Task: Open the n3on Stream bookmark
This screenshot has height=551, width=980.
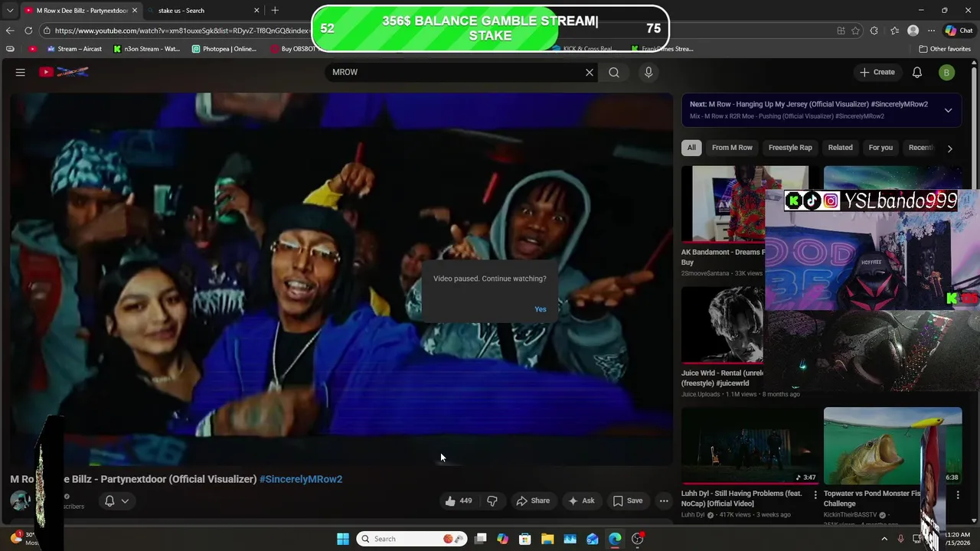Action: click(147, 49)
